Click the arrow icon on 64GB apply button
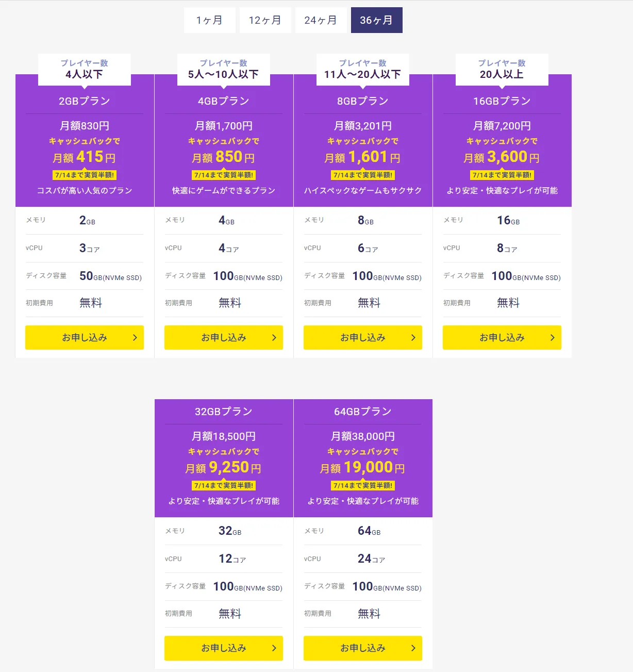Viewport: 633px width, 672px height. point(413,648)
